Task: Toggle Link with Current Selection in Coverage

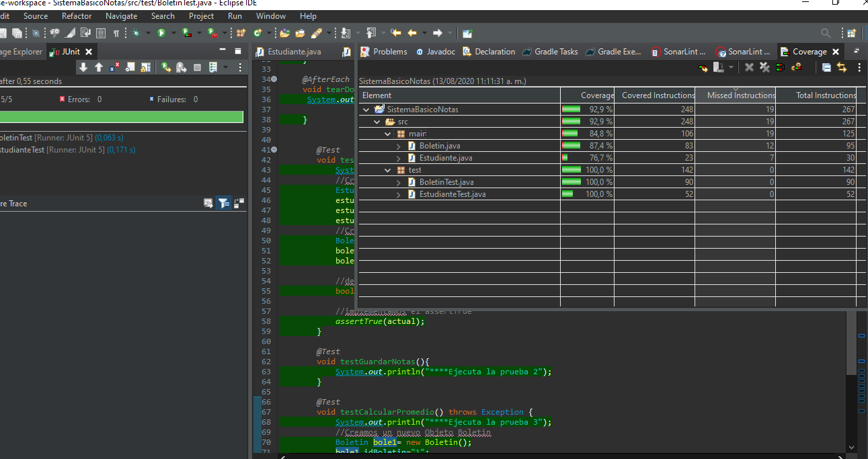Action: [x=841, y=67]
